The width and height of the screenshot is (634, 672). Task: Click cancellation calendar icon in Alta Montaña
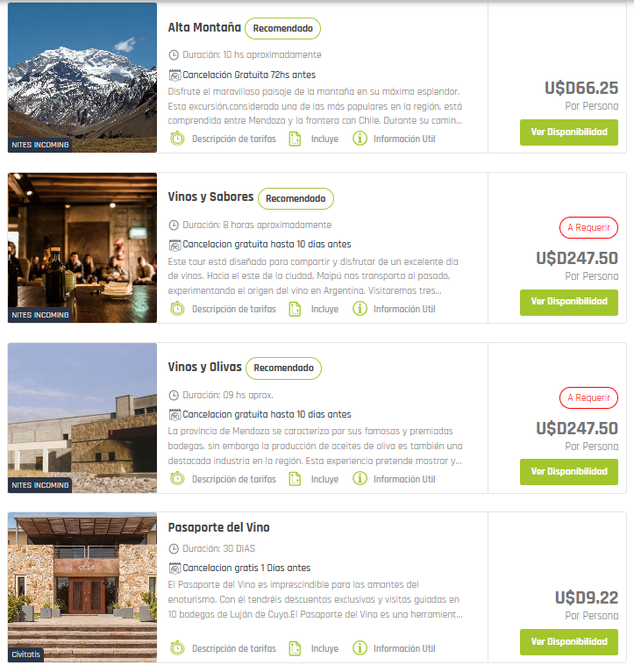click(x=175, y=75)
